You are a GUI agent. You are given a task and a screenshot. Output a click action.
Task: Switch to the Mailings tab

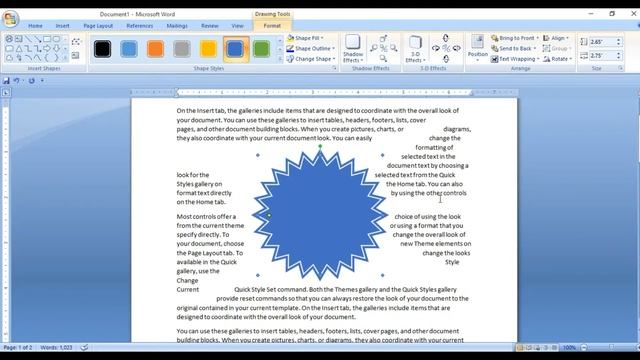tap(177, 26)
